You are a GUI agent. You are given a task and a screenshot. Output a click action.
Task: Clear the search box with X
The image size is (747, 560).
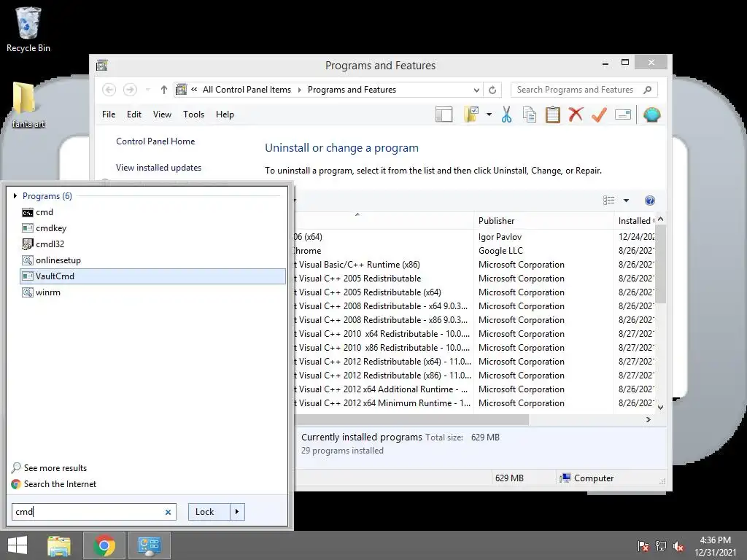click(x=168, y=513)
